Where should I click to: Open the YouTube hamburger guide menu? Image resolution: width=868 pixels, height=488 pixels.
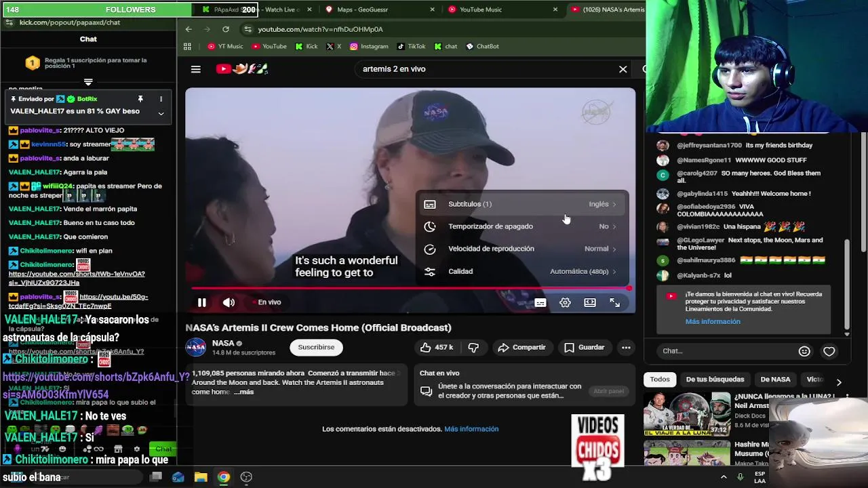196,69
